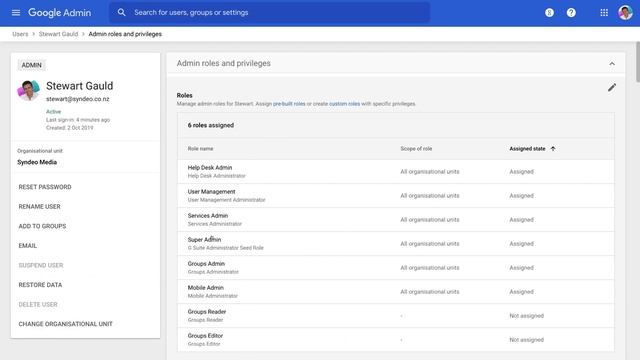
Task: Open the account profile avatar
Action: coord(625,13)
